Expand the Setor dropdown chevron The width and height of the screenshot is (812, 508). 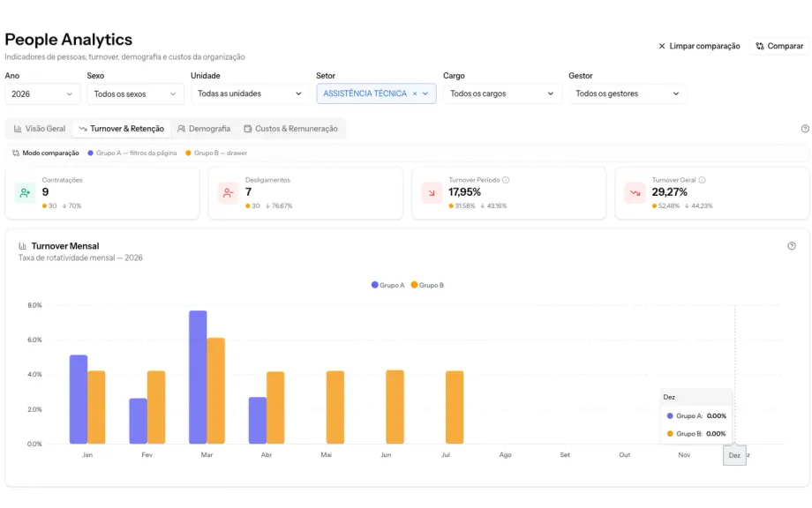point(425,93)
